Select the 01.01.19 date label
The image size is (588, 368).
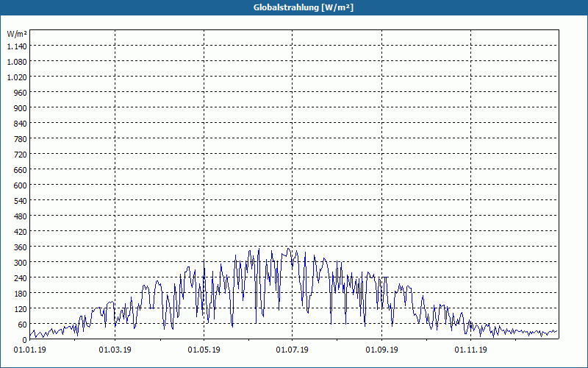click(30, 350)
